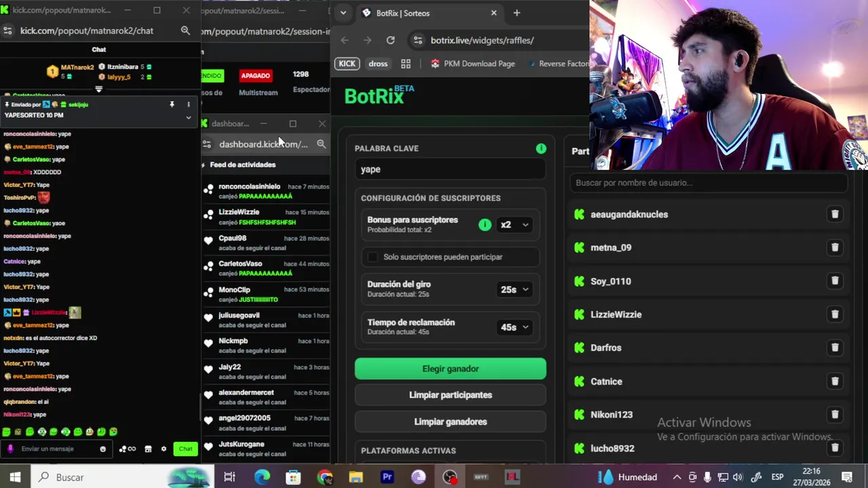Go back in BotRix browser window
Screen dimensions: 868x488
pyautogui.click(x=344, y=40)
